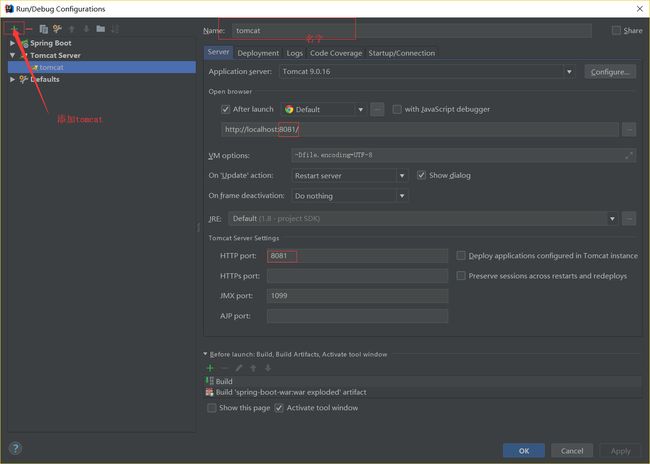
Task: Add a new configuration with the plus icon
Action: [14, 29]
